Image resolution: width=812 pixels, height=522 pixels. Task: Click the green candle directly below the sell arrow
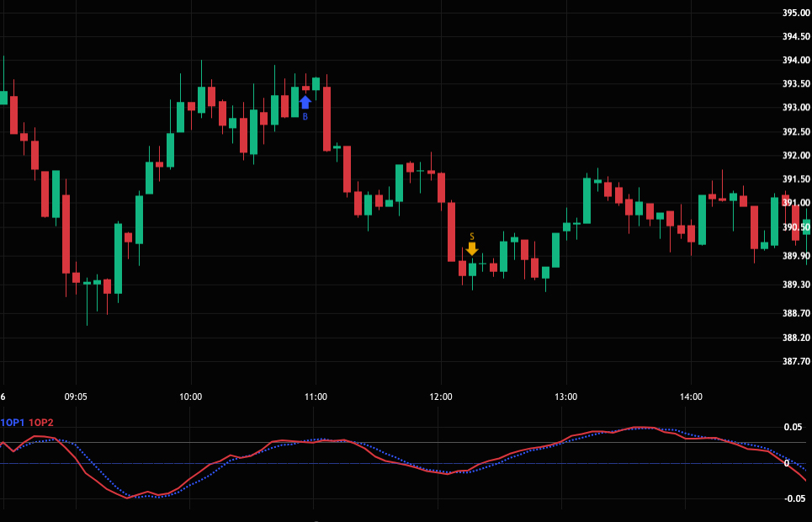point(472,269)
